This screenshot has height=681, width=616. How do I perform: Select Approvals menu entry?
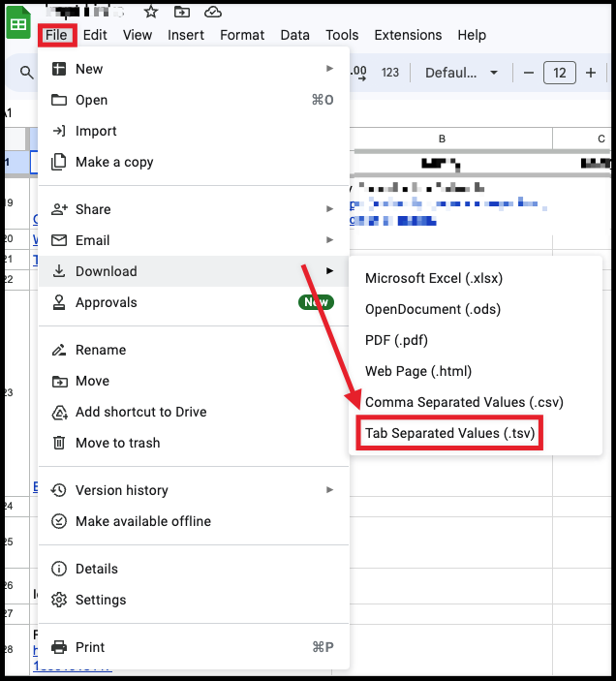pos(194,302)
